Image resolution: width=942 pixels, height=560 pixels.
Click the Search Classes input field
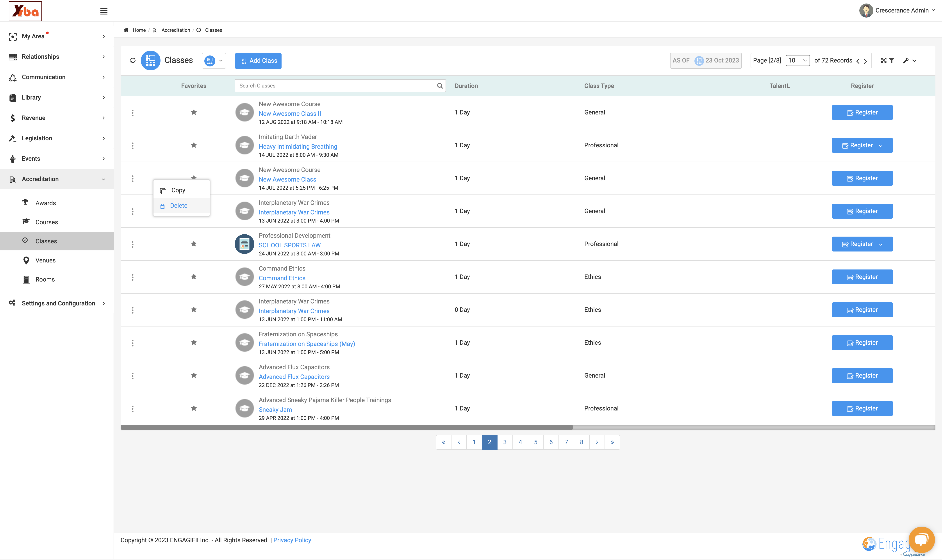coord(340,86)
